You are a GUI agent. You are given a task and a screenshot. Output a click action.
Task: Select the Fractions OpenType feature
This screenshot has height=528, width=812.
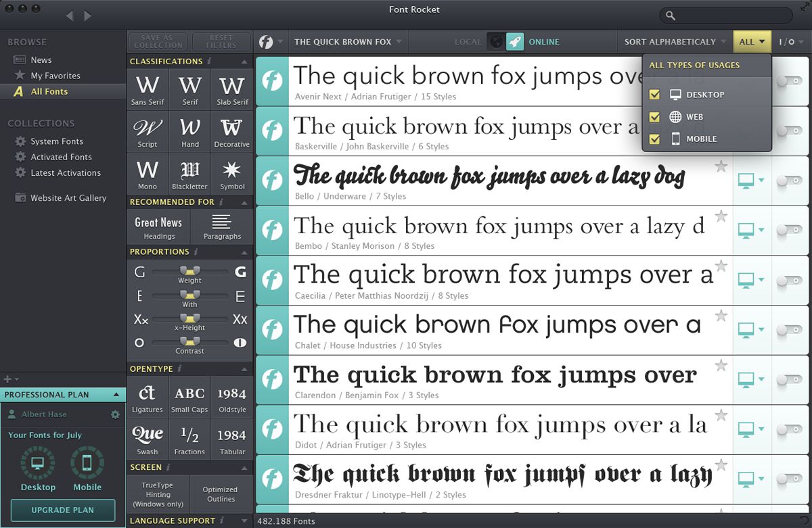[189, 438]
